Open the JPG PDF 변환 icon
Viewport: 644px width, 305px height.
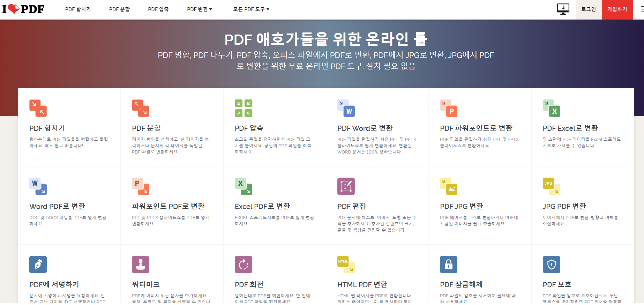tap(552, 186)
